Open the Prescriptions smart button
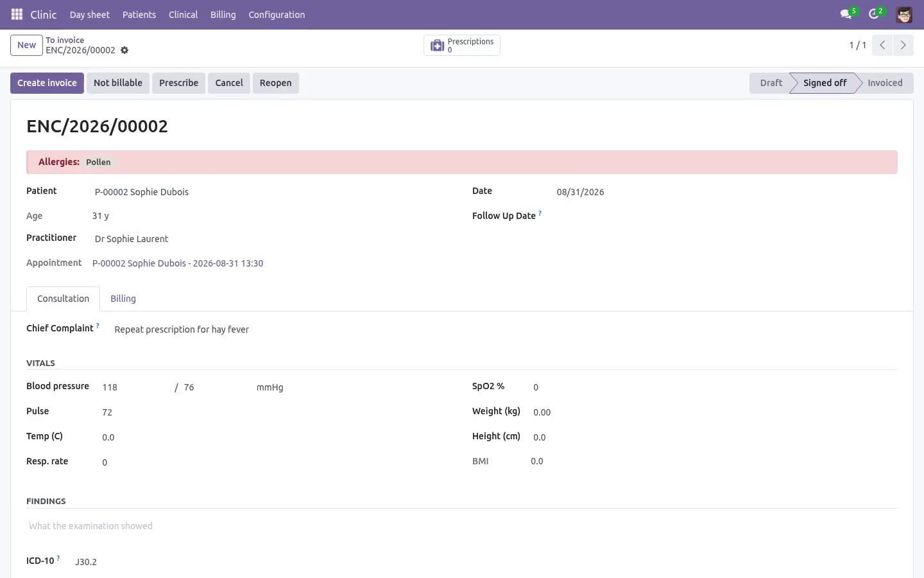This screenshot has height=578, width=924. 462,45
